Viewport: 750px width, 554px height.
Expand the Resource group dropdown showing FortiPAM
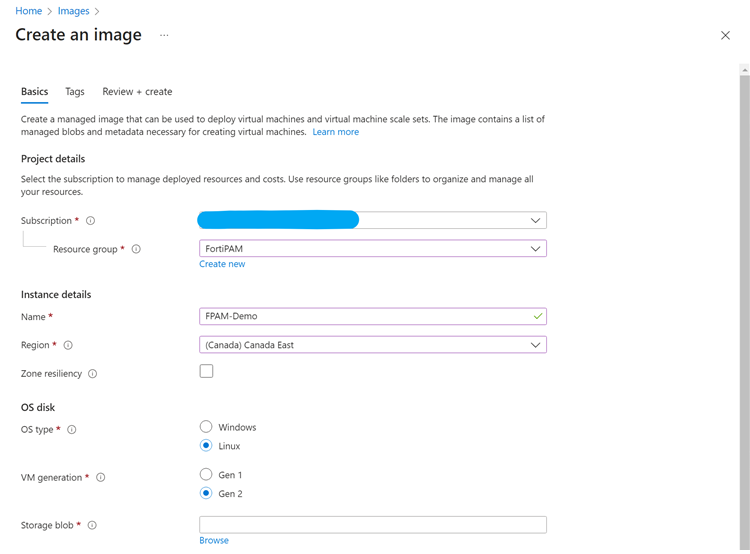point(372,249)
